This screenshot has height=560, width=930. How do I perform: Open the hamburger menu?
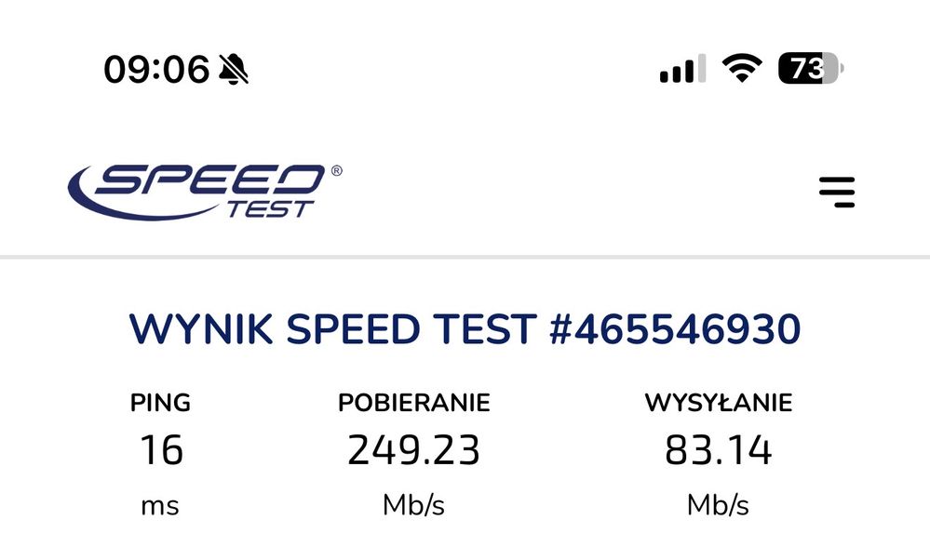click(x=836, y=192)
